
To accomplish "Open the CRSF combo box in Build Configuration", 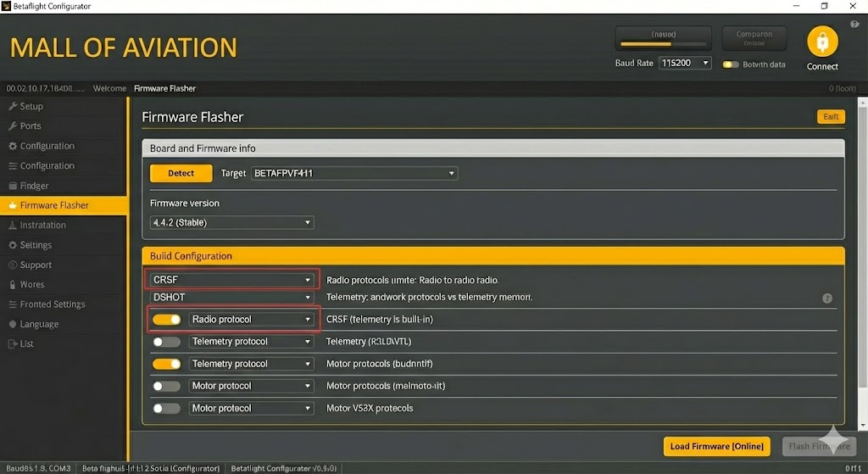I will (232, 280).
